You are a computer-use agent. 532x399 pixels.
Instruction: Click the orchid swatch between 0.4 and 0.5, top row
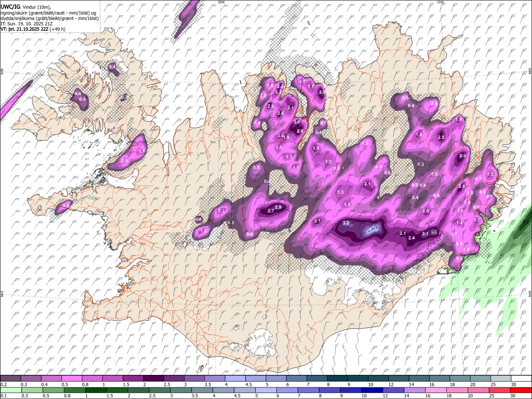52,378
